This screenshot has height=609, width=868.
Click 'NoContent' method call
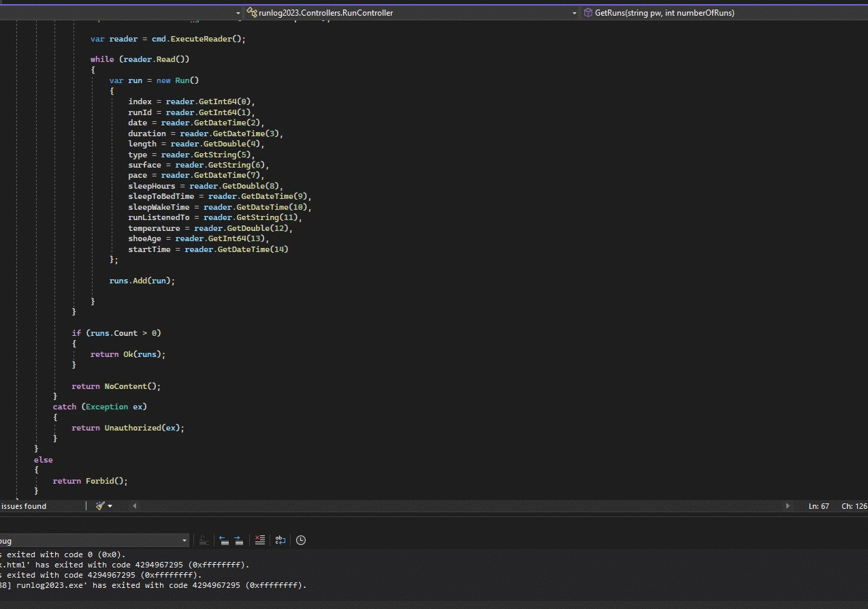(x=125, y=386)
